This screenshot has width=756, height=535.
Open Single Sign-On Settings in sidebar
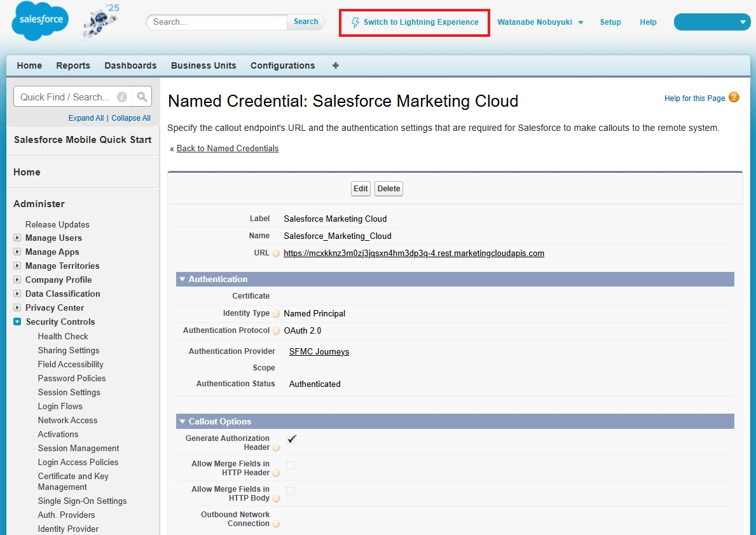pyautogui.click(x=82, y=501)
